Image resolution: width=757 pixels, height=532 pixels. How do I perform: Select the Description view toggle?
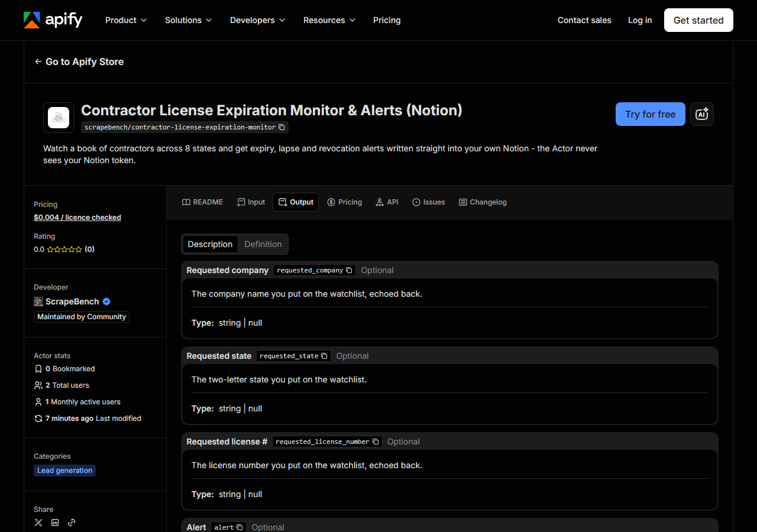[x=210, y=244]
